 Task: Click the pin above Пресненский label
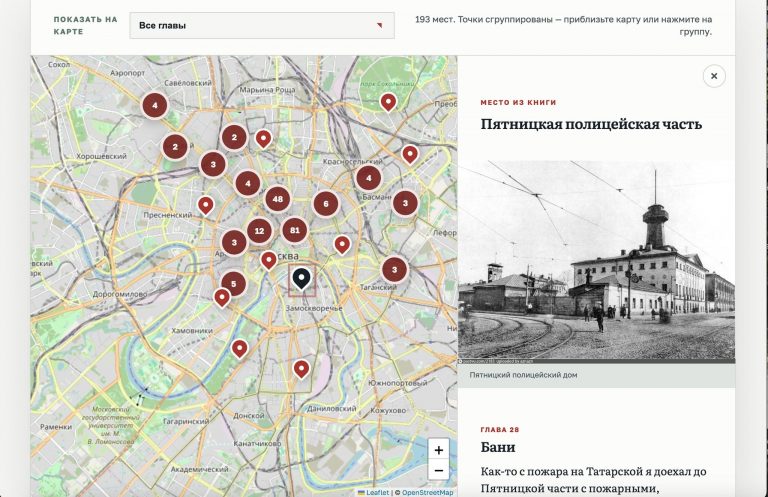[x=206, y=205]
